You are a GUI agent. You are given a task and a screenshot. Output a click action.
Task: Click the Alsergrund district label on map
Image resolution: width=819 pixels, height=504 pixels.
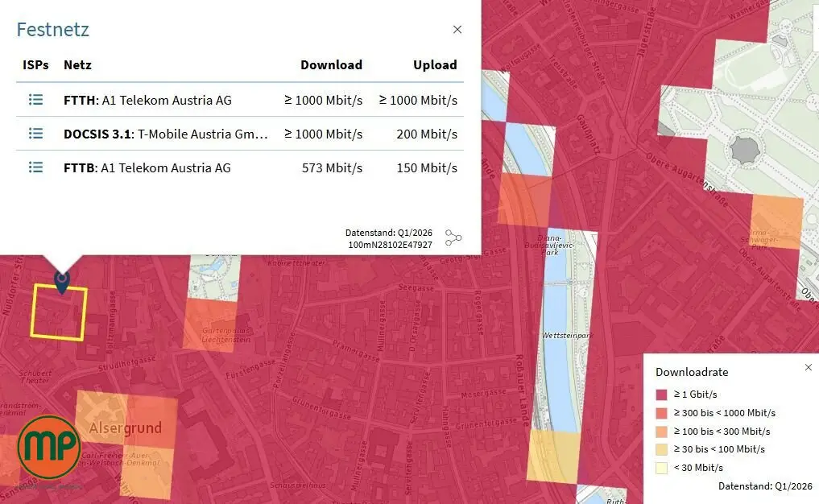(x=126, y=428)
